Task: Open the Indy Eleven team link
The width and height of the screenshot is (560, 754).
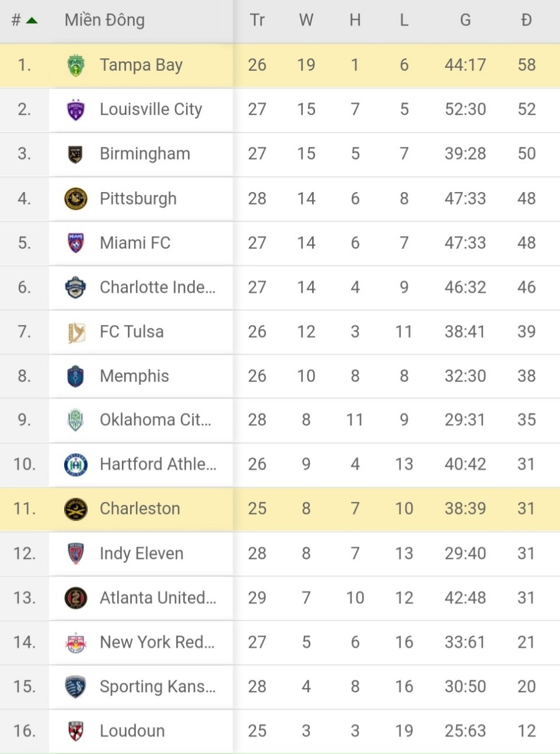Action: click(141, 554)
